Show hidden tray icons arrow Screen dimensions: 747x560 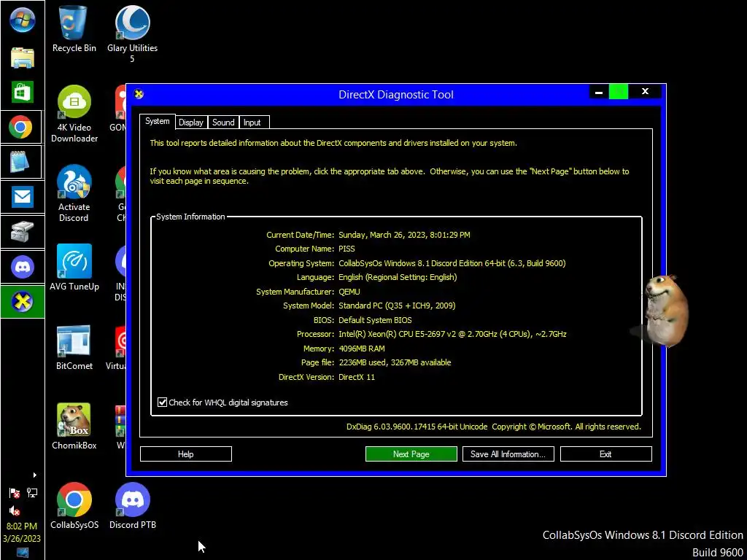[x=34, y=475]
